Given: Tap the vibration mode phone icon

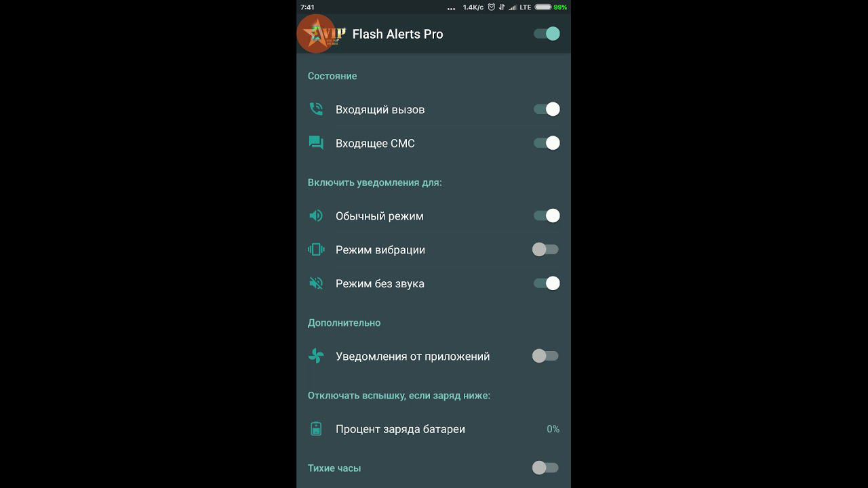Looking at the screenshot, I should click(316, 249).
